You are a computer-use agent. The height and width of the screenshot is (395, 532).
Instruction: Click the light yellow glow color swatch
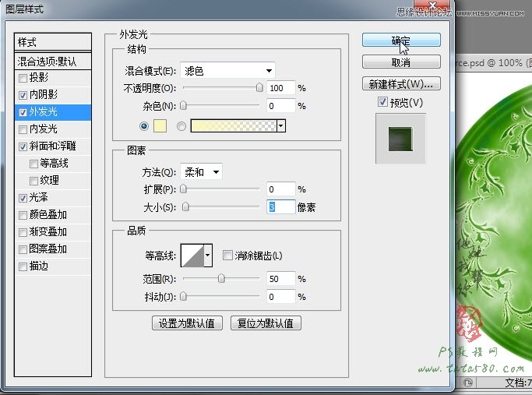click(160, 126)
